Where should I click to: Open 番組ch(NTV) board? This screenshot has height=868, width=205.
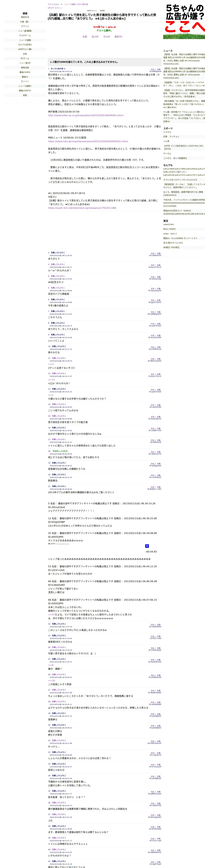pyautogui.click(x=25, y=91)
